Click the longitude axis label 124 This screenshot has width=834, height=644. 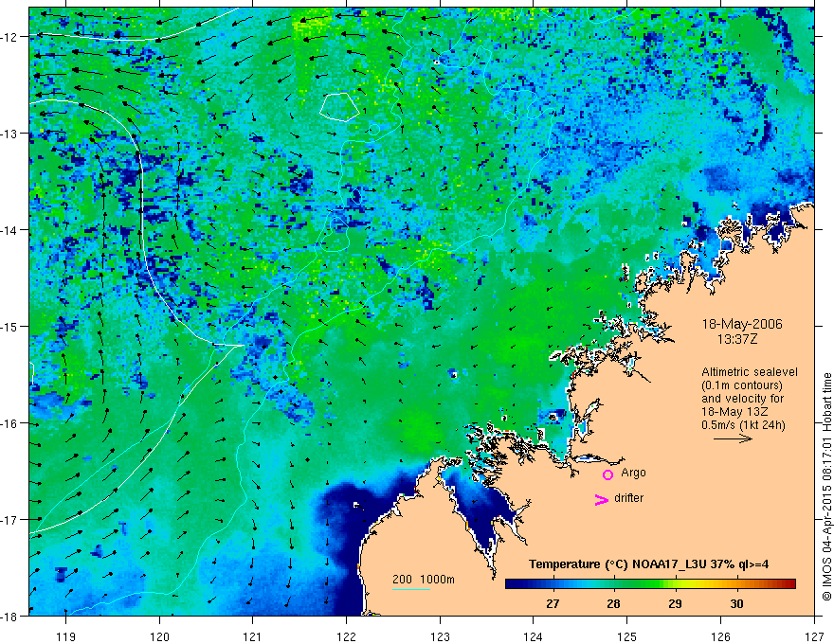point(534,636)
